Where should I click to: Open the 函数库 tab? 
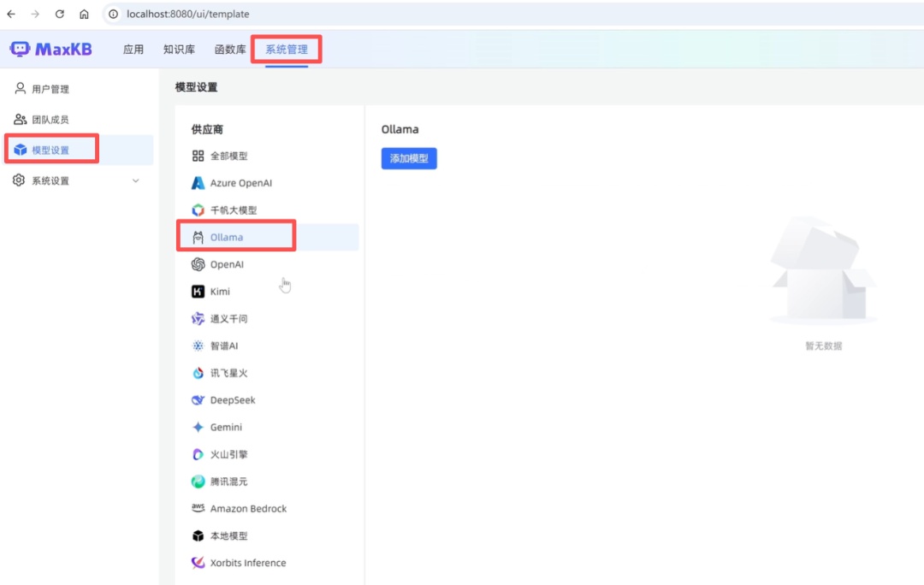pos(230,50)
